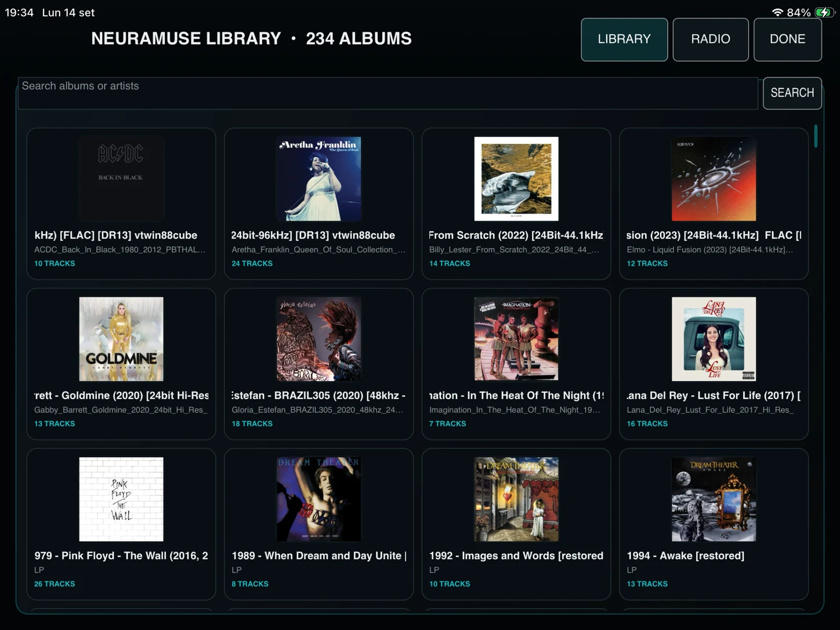
Task: Tap the DONE button
Action: tap(787, 39)
